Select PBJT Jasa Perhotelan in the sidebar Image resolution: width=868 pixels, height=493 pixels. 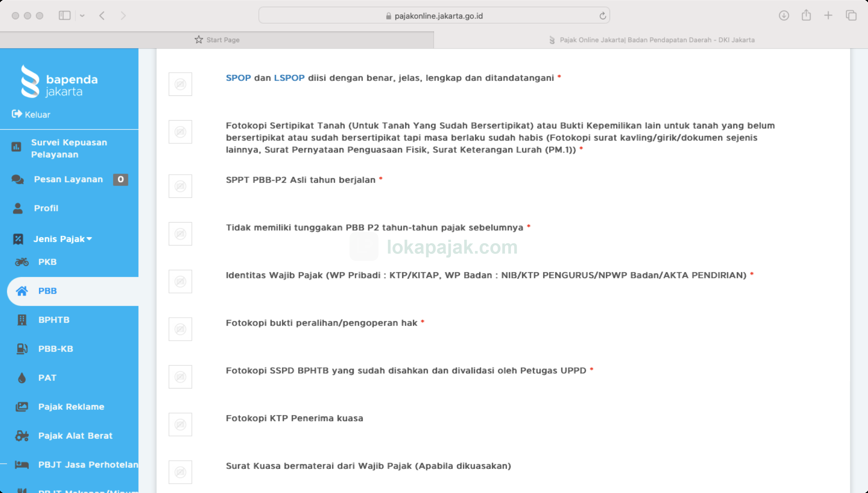tap(88, 465)
